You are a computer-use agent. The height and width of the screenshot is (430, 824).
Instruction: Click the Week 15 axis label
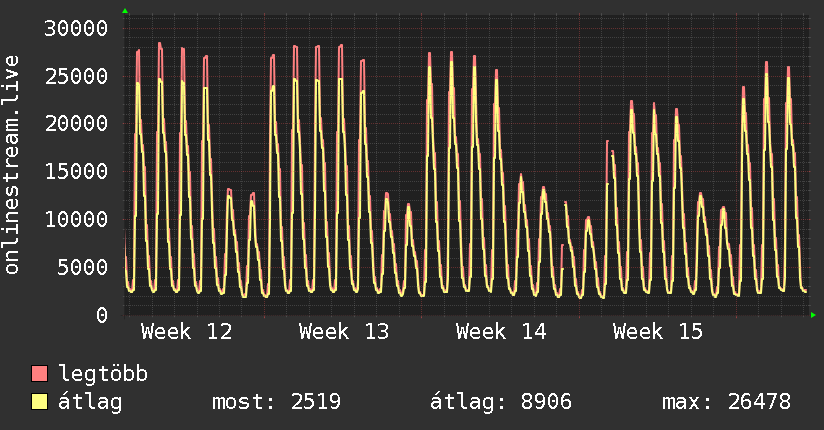[658, 331]
